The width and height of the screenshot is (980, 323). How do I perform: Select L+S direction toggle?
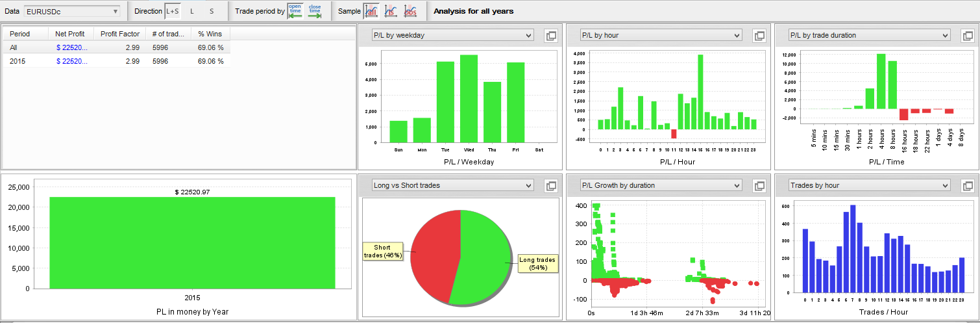172,11
